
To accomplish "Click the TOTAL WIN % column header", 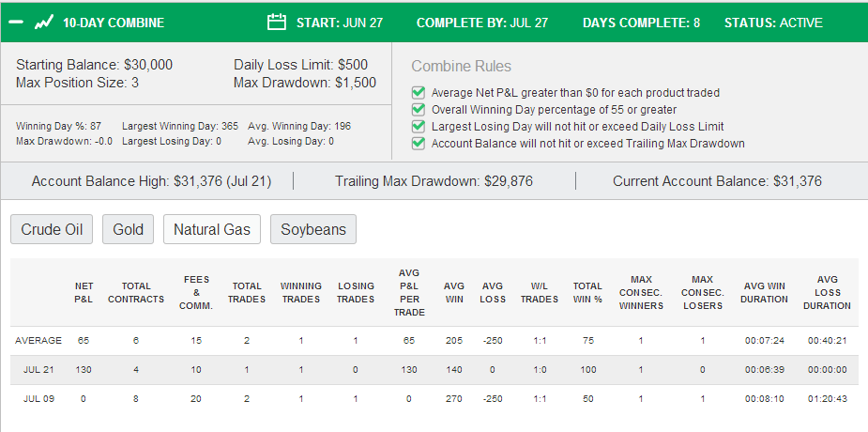I will coord(587,292).
